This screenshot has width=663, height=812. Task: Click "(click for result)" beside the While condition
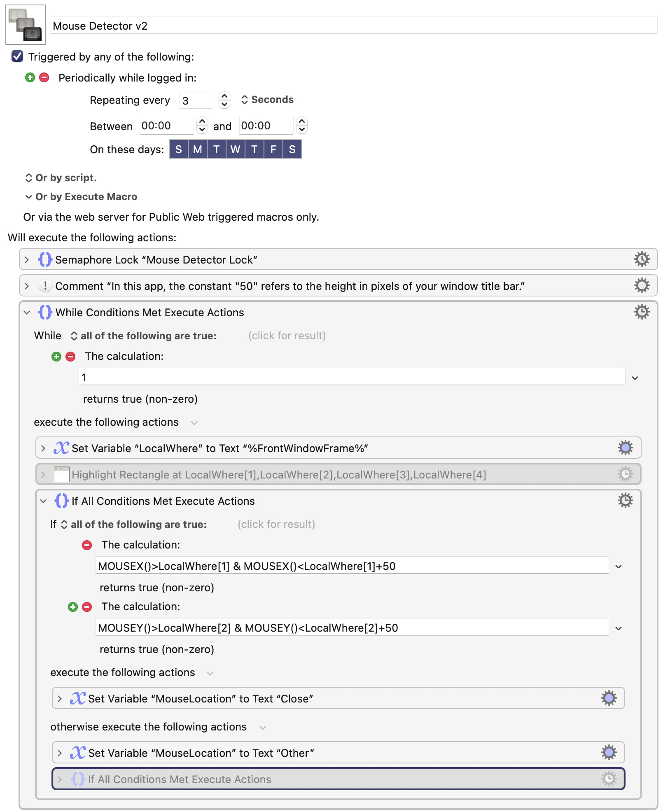tap(287, 336)
